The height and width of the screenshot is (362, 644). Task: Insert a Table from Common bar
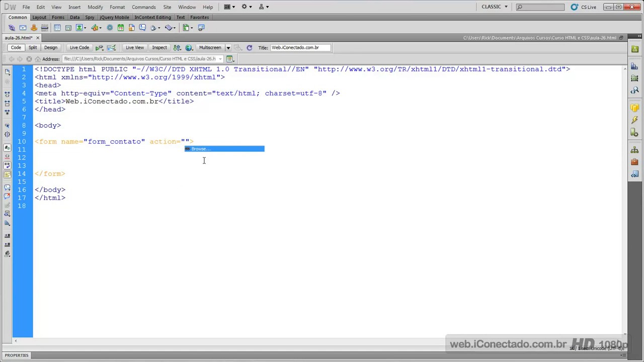(57, 28)
